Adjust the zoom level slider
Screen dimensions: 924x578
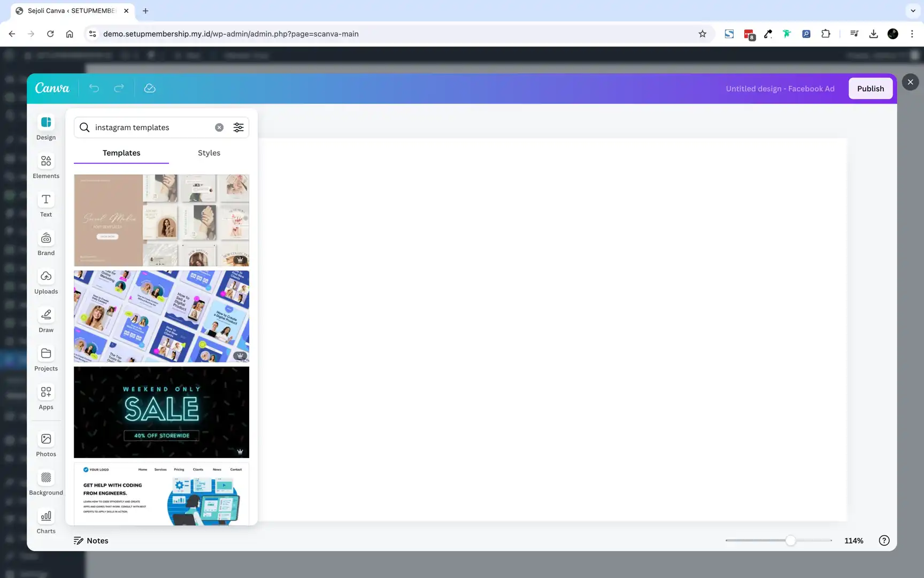point(791,541)
